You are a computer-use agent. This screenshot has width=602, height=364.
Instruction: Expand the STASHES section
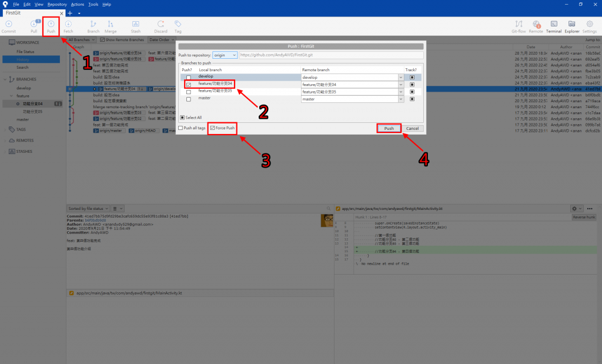click(5, 152)
